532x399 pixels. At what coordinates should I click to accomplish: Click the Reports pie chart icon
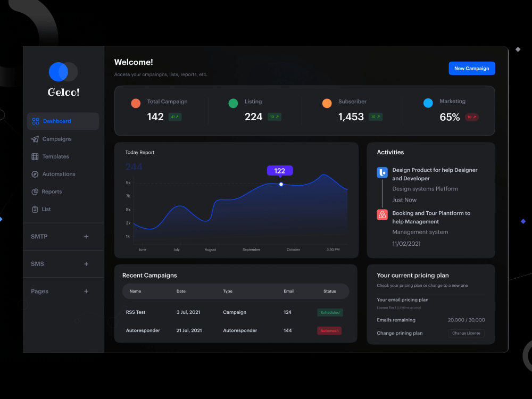click(x=35, y=192)
